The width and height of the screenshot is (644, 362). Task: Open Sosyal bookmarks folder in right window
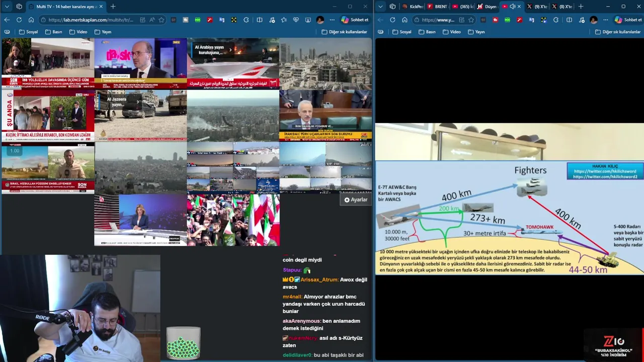click(402, 32)
